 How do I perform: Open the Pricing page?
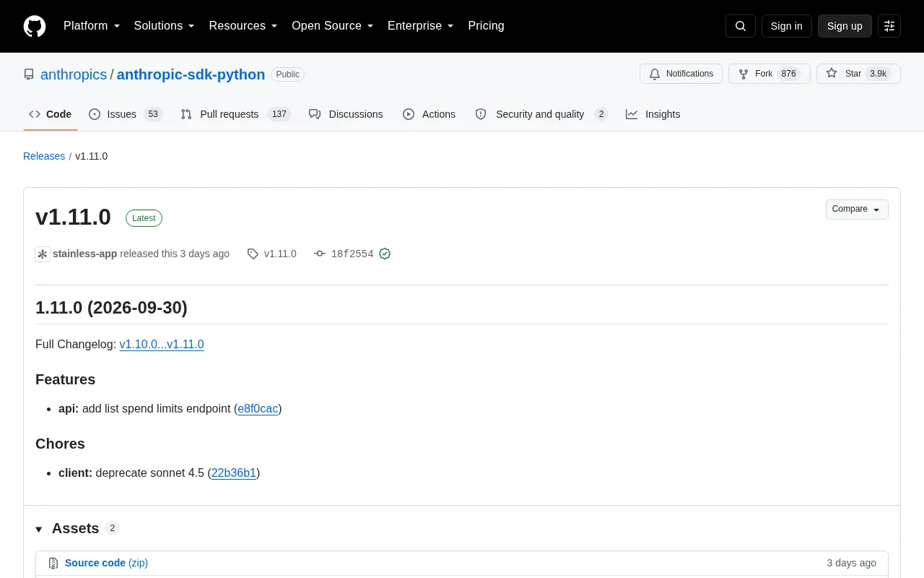486,26
